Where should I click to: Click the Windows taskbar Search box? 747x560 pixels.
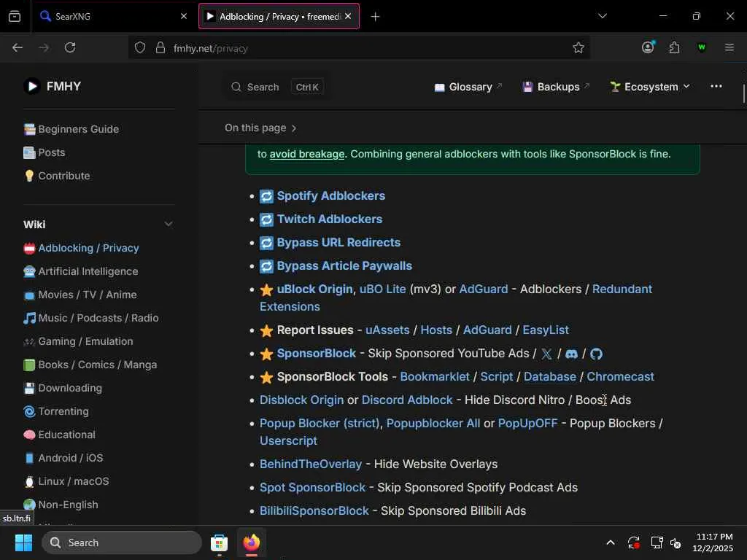[x=122, y=542]
